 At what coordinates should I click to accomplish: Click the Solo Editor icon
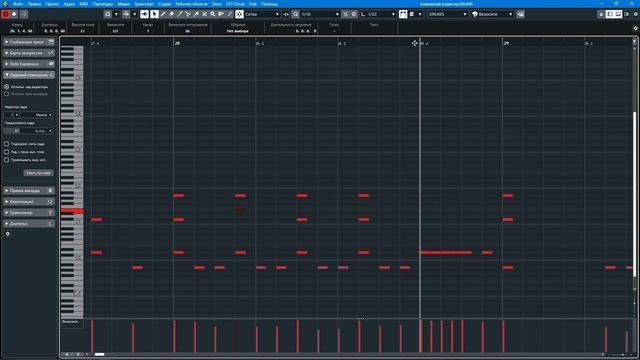pyautogui.click(x=5, y=14)
